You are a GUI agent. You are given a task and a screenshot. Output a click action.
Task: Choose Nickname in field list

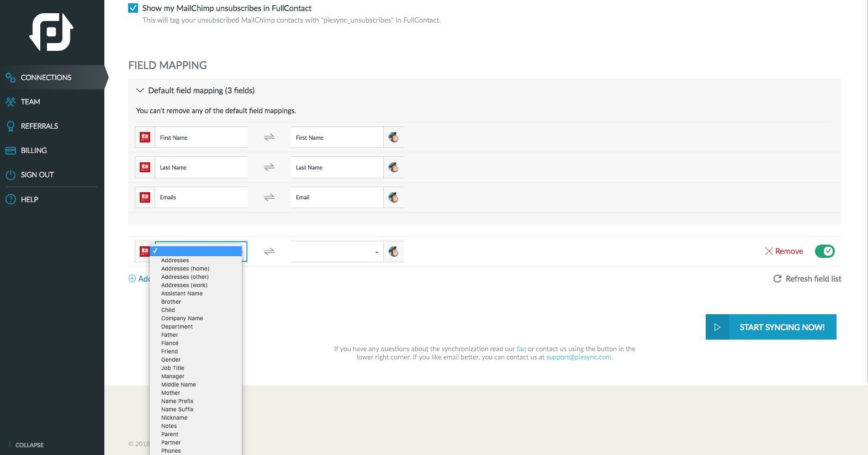pyautogui.click(x=196, y=417)
